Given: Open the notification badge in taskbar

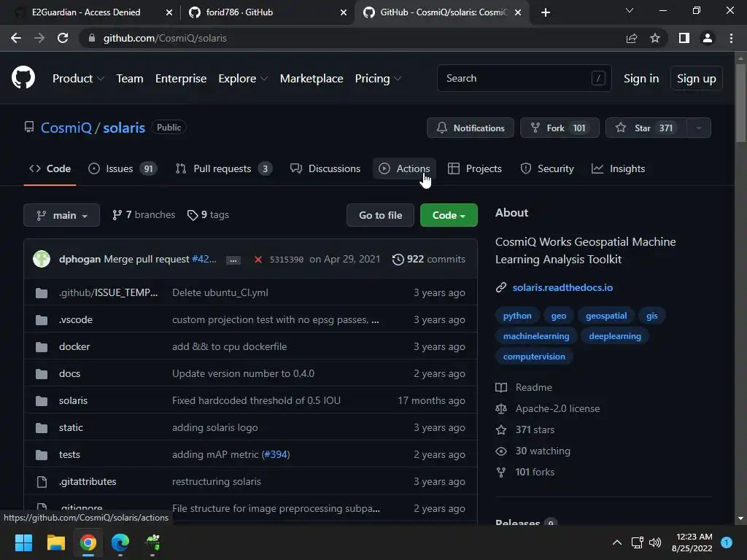Looking at the screenshot, I should pos(727,542).
